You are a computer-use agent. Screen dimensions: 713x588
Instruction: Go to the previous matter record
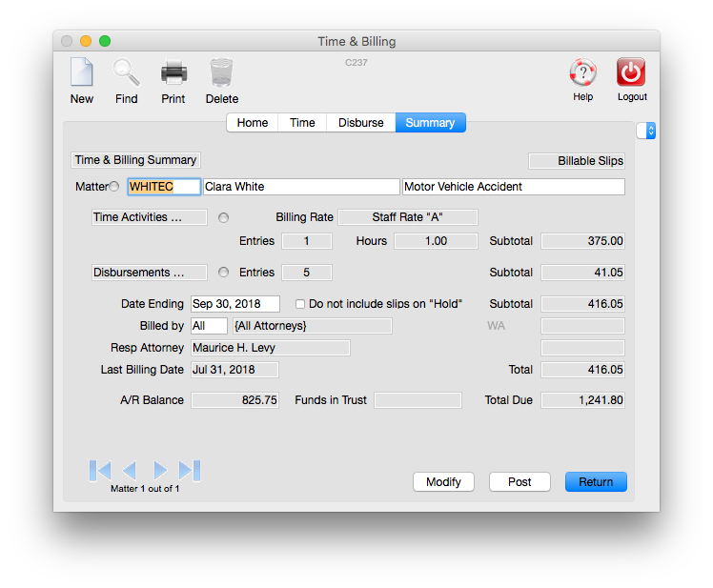click(130, 470)
